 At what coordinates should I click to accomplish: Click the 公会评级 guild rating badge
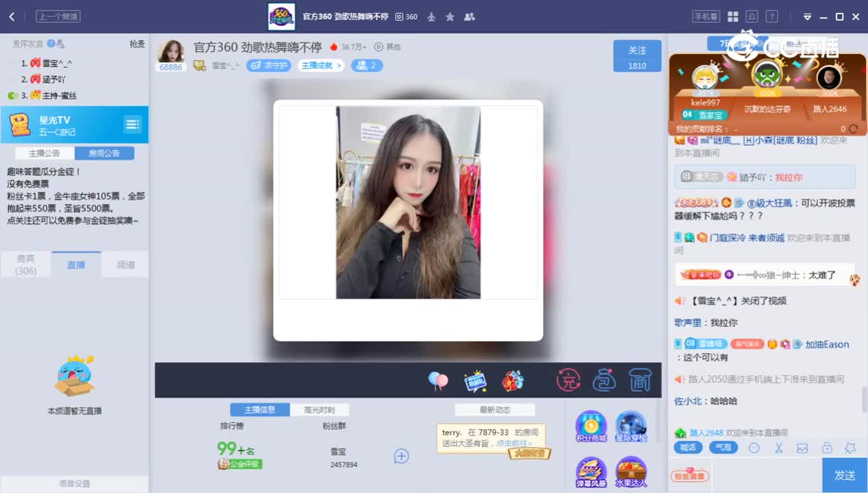tap(240, 464)
